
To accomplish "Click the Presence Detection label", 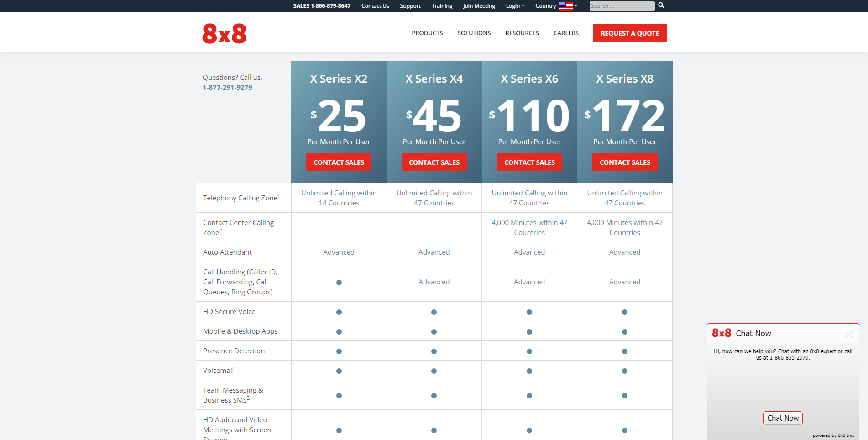I will pyautogui.click(x=234, y=351).
